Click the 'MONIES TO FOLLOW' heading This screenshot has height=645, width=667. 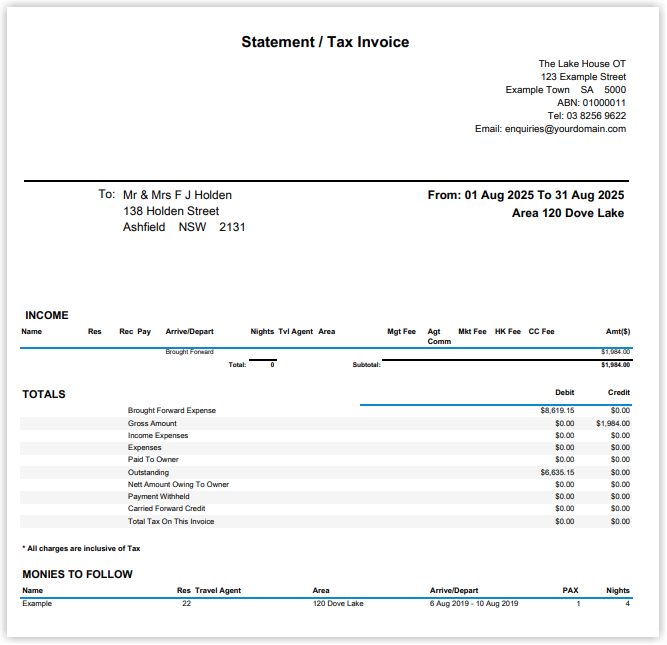coord(77,574)
